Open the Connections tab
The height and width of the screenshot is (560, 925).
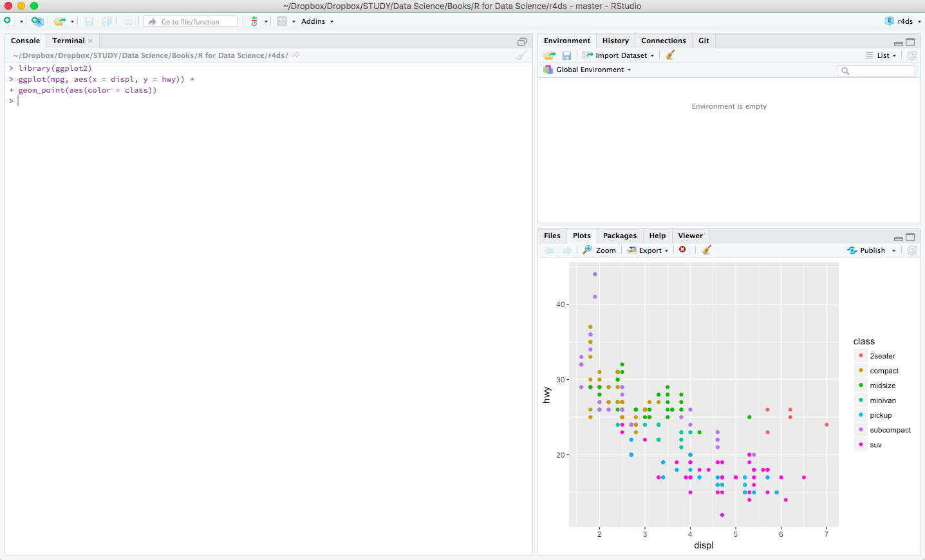(x=664, y=41)
